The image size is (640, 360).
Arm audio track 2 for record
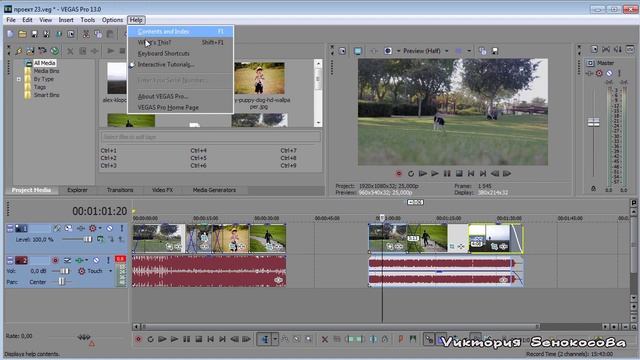coord(55,260)
